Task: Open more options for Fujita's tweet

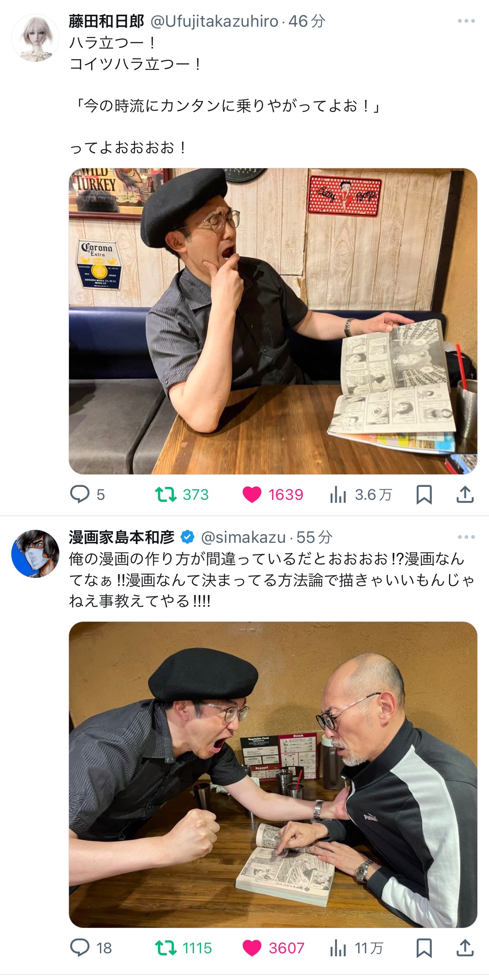Action: (x=466, y=21)
